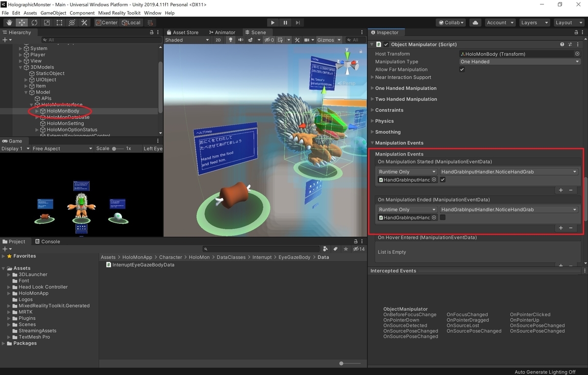This screenshot has width=588, height=375.
Task: Select the Scale tool in toolbar
Action: (47, 23)
